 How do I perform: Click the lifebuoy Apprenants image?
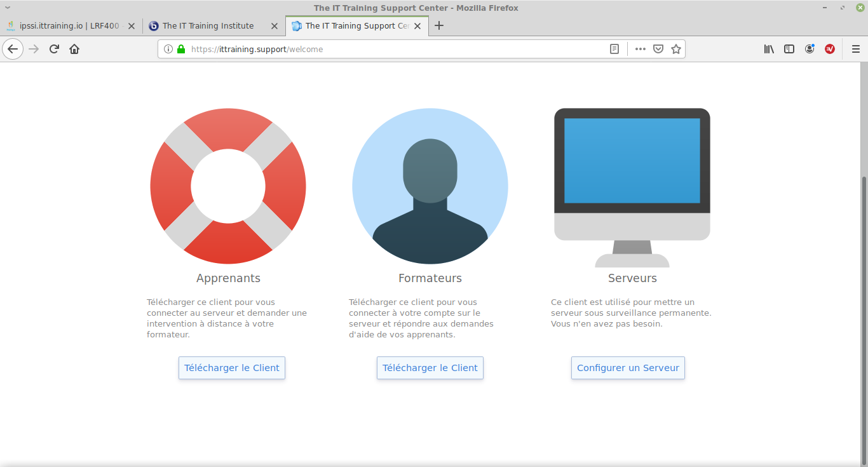pyautogui.click(x=228, y=186)
